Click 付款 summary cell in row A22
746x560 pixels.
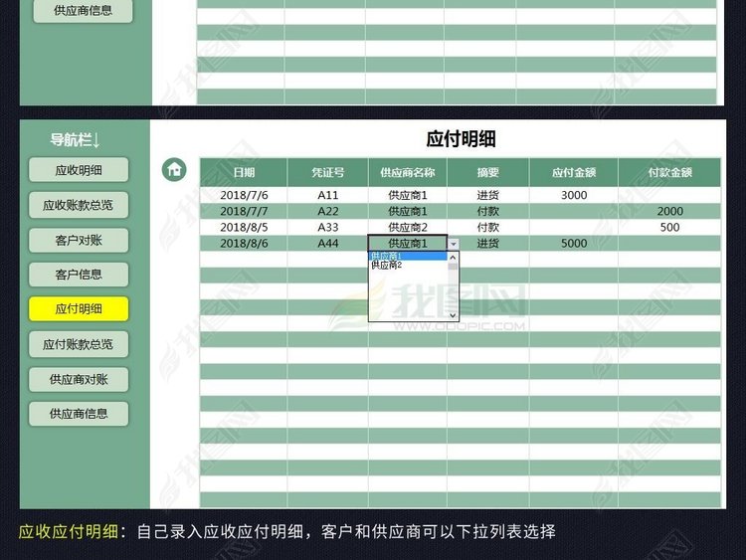click(487, 211)
